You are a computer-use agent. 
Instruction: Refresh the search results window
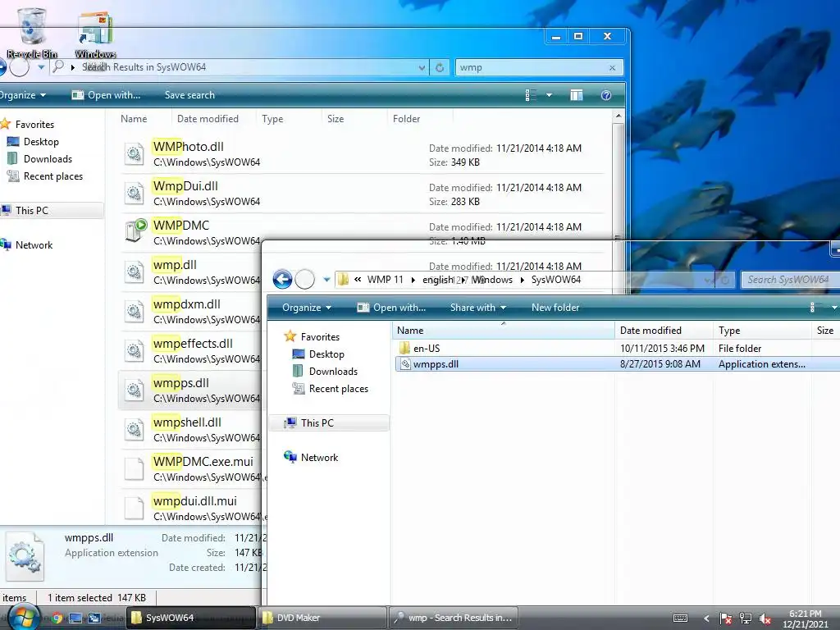pyautogui.click(x=440, y=67)
